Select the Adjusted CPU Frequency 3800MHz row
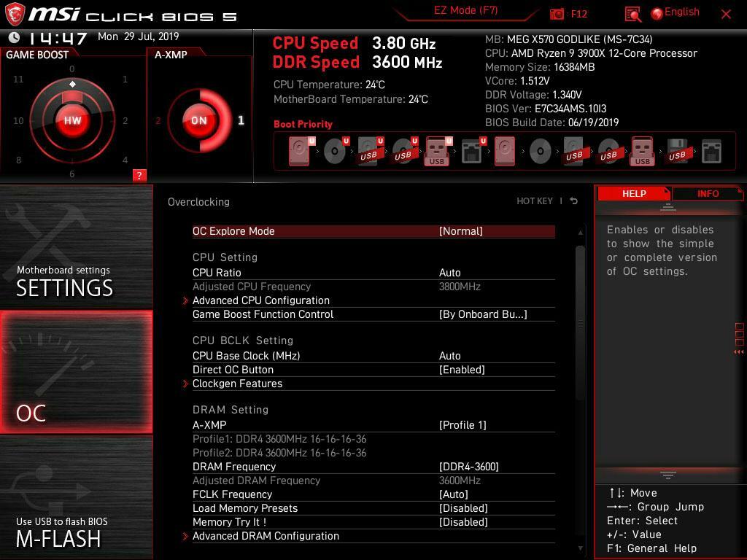This screenshot has height=560, width=747. pyautogui.click(x=373, y=287)
